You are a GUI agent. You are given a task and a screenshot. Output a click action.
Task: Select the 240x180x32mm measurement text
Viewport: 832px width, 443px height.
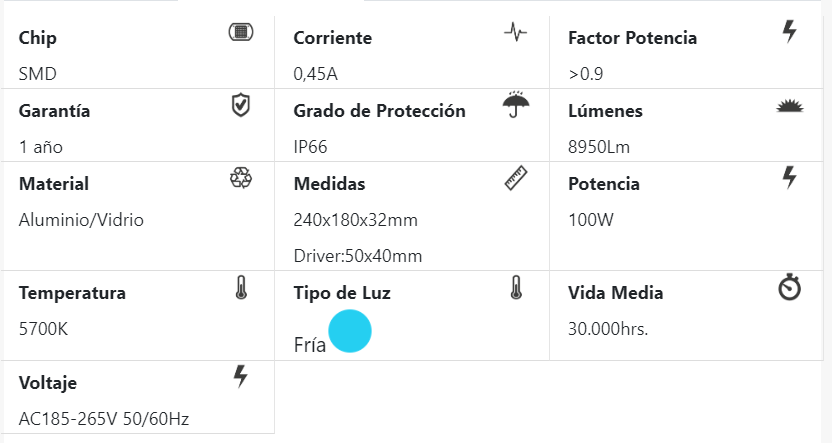click(x=355, y=220)
